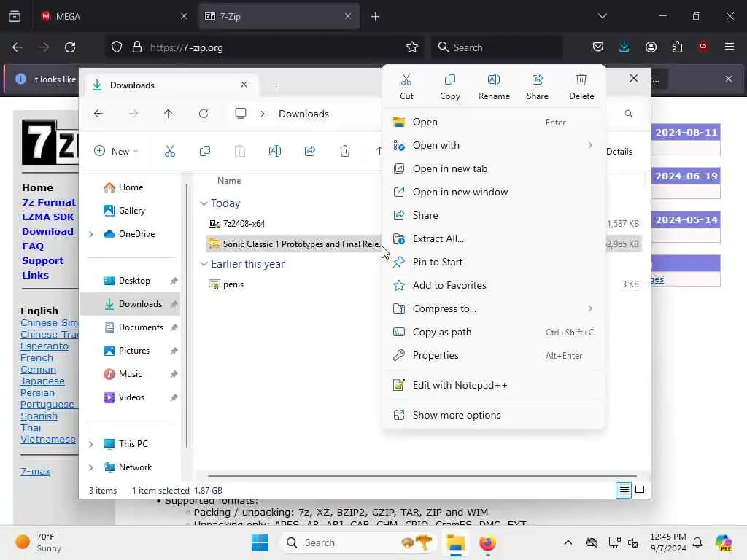
Task: List all Firefox tabs dropdown
Action: pyautogui.click(x=602, y=16)
